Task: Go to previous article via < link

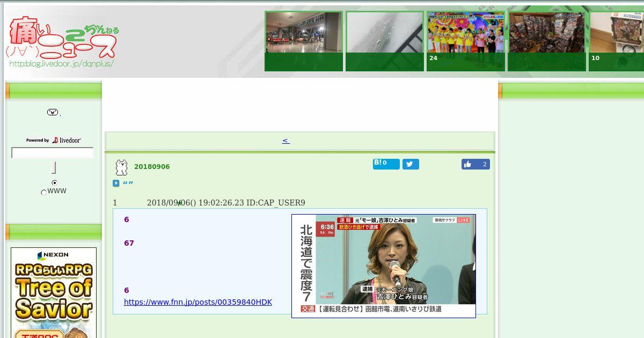Action: click(286, 141)
